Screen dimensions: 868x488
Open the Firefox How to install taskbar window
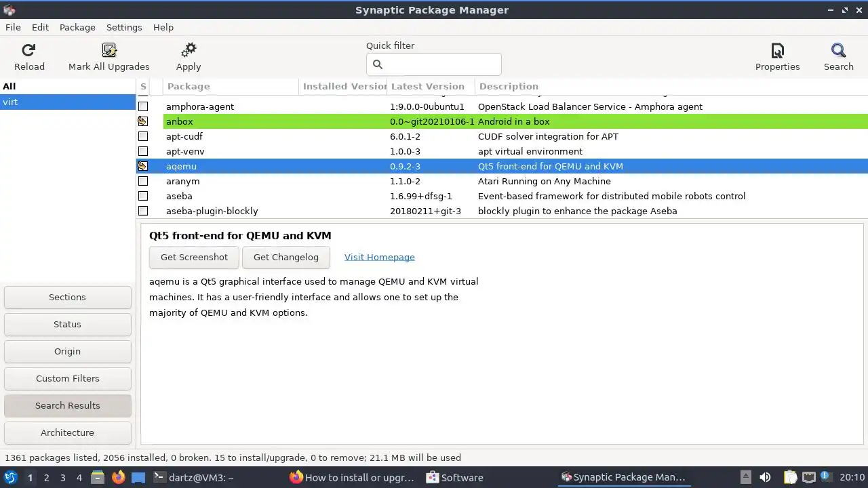353,477
